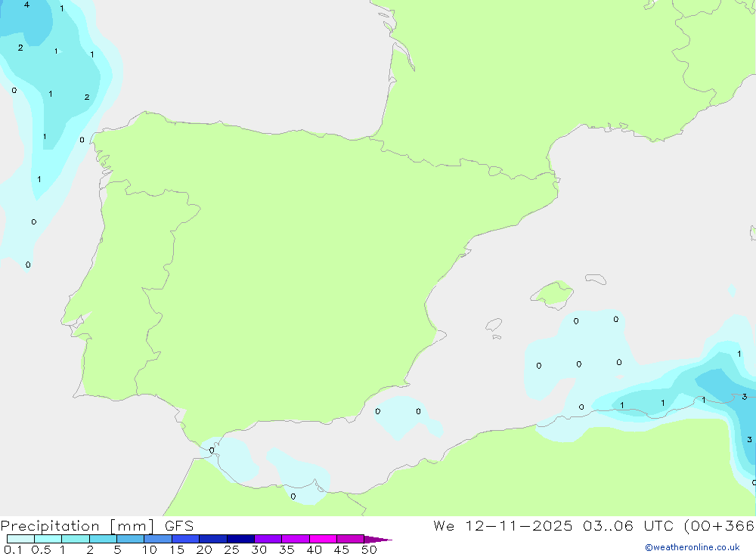Select the 2–5 mm sky-blue legend swatch
This screenshot has width=756, height=554.
tap(103, 539)
